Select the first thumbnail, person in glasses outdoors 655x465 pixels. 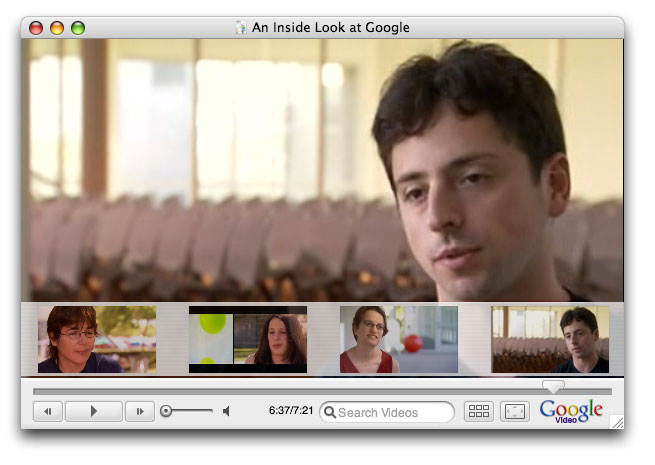click(97, 339)
